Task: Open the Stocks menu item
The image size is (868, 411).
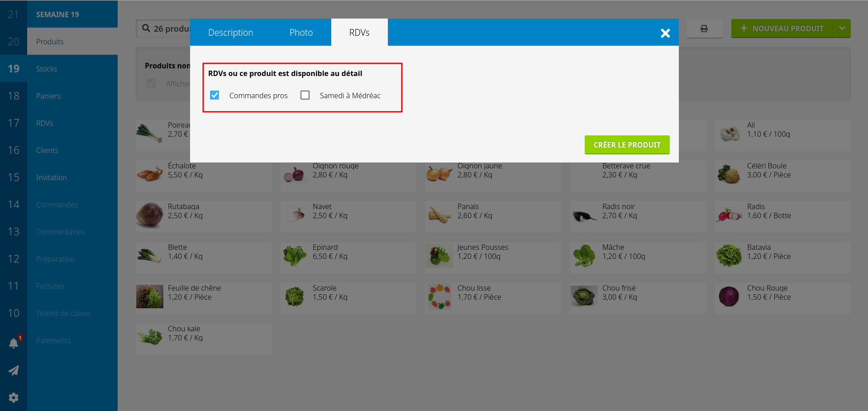Action: coord(47,69)
